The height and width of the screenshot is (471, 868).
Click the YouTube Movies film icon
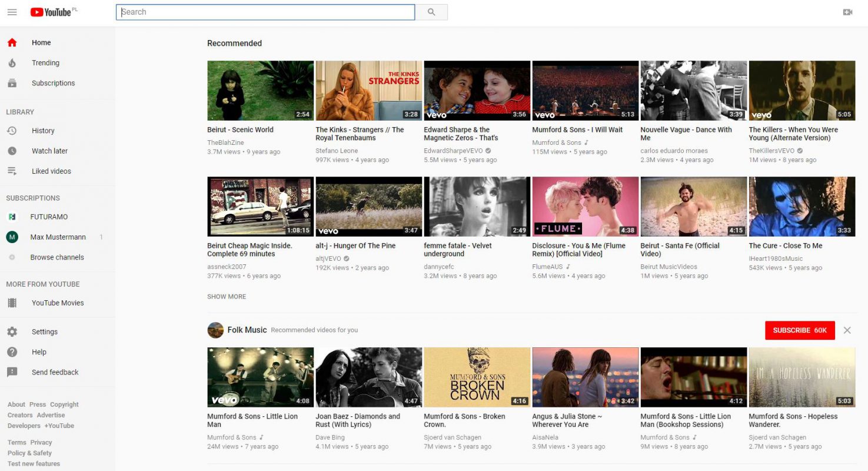pos(12,303)
